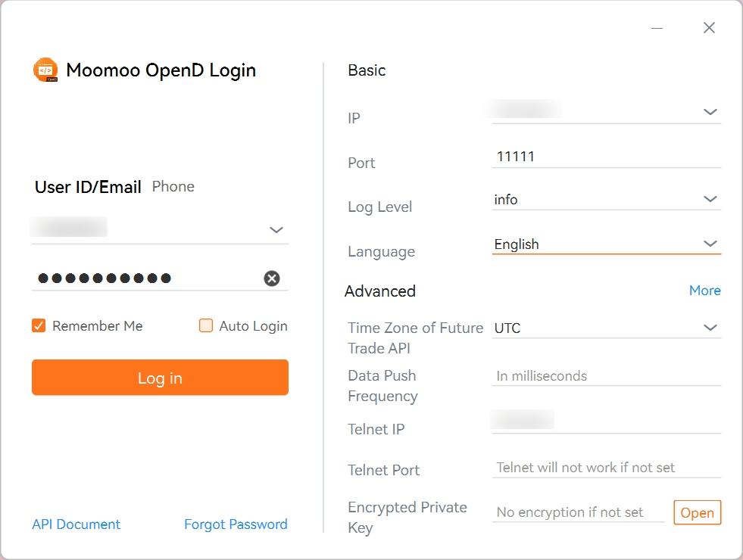743x560 pixels.
Task: Toggle the Remember Me checkbox
Action: point(39,325)
